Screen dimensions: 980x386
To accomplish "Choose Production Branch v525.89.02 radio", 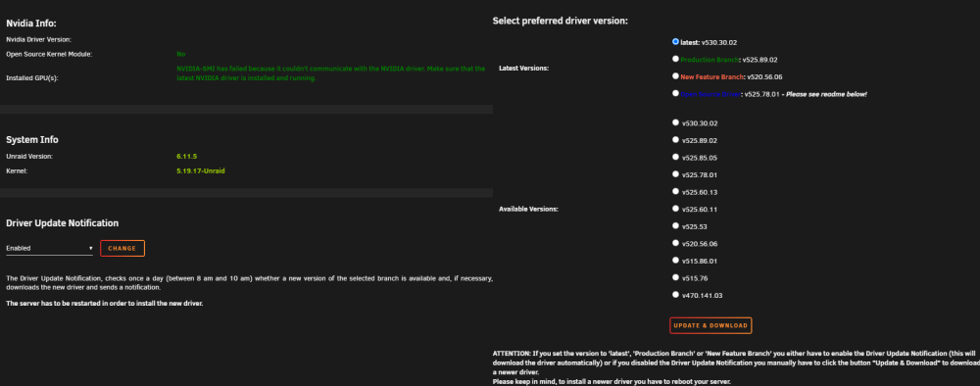I will tap(675, 59).
